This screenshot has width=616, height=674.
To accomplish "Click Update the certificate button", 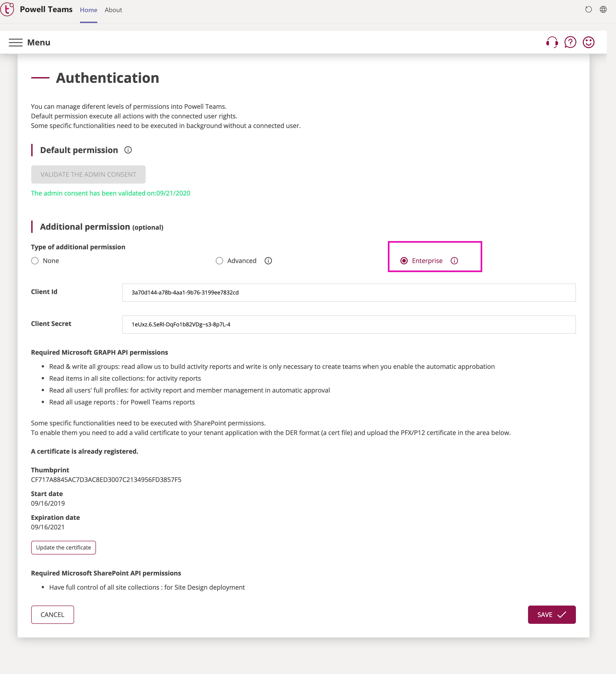I will point(64,548).
